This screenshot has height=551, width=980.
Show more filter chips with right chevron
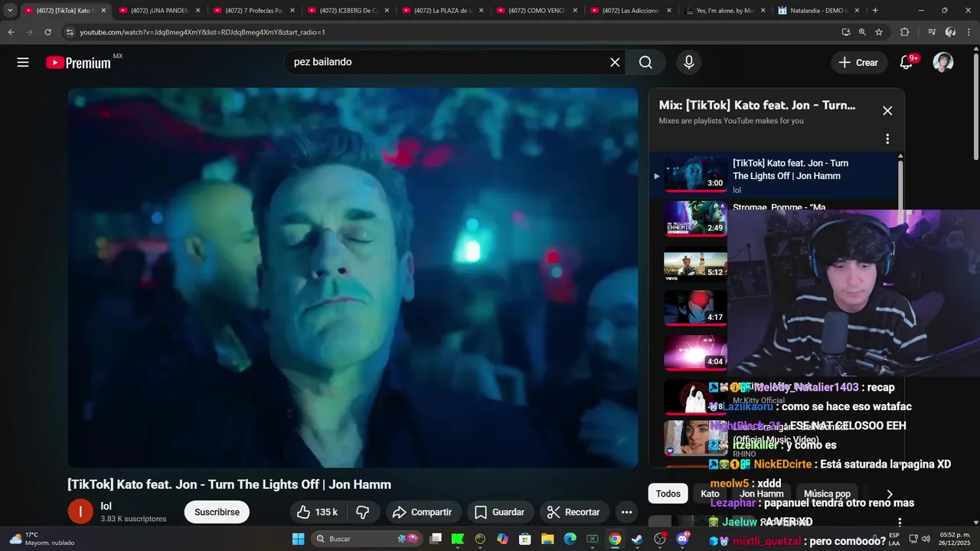coord(889,494)
